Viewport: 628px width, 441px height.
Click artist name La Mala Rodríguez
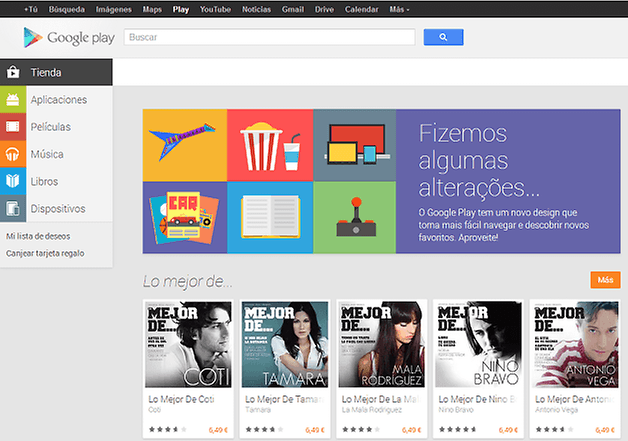pyautogui.click(x=372, y=410)
